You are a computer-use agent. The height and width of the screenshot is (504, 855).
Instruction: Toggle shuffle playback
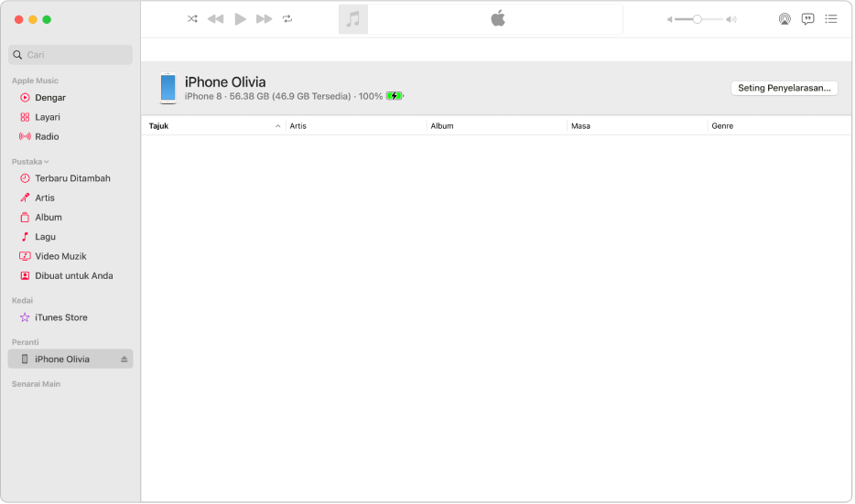(x=192, y=19)
